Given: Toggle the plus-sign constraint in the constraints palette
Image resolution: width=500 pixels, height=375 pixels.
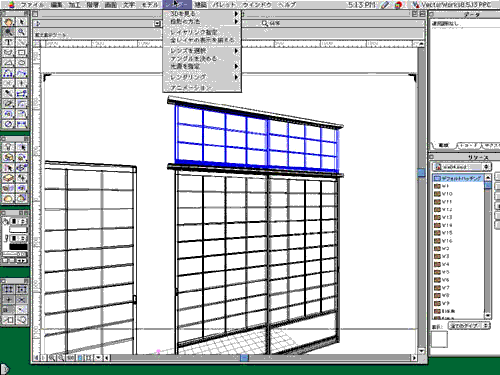Looking at the screenshot, I should click(x=8, y=299).
